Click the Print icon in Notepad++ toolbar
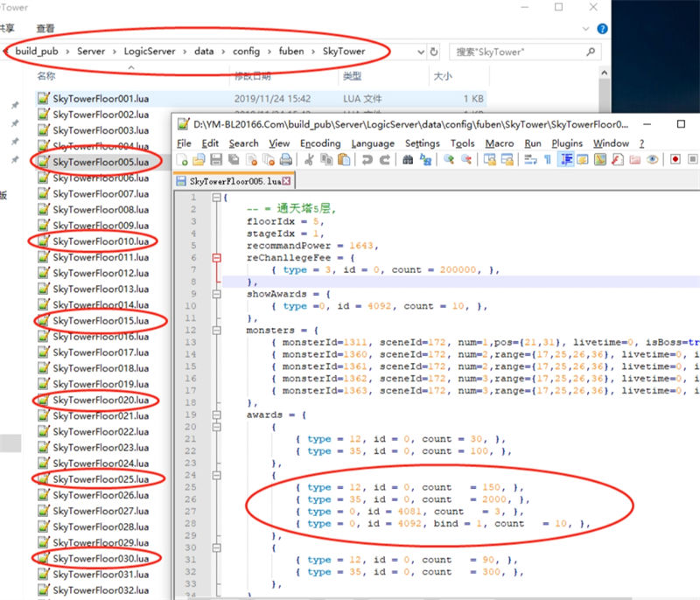The height and width of the screenshot is (600, 700). tap(285, 160)
